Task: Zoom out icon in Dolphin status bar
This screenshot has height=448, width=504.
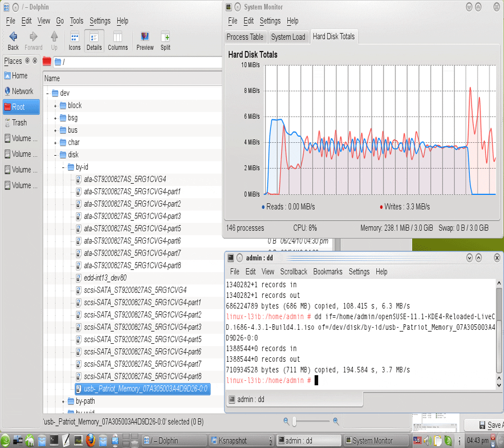Action: coord(286,421)
